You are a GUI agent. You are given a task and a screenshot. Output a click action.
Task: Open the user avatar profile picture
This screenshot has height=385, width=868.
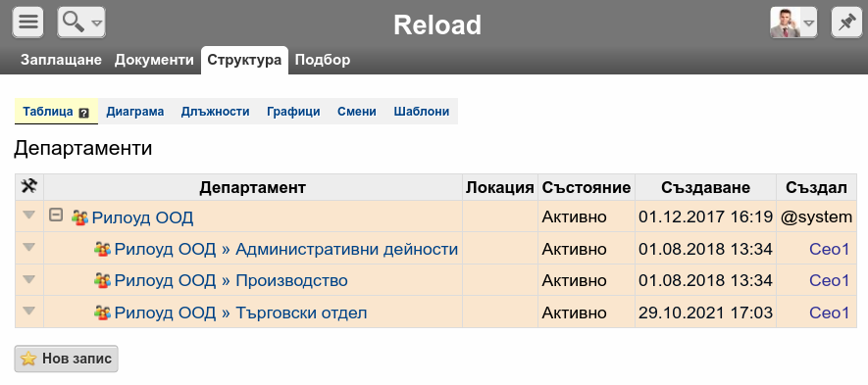[785, 23]
